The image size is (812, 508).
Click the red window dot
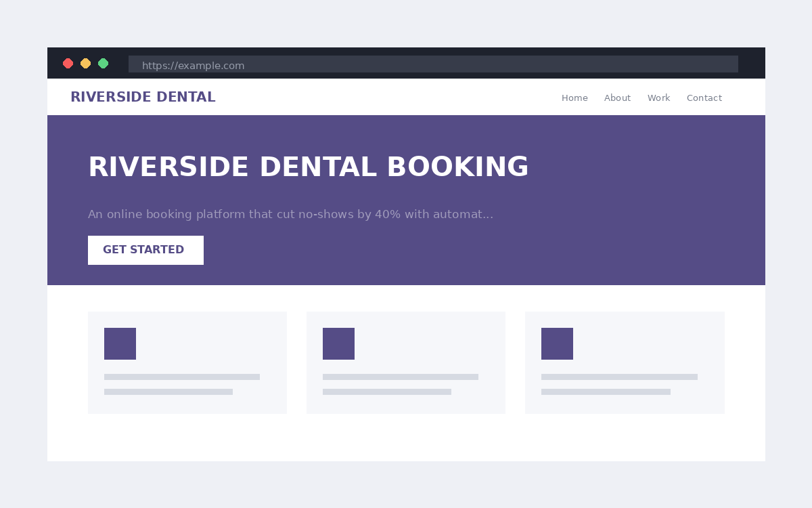point(68,64)
